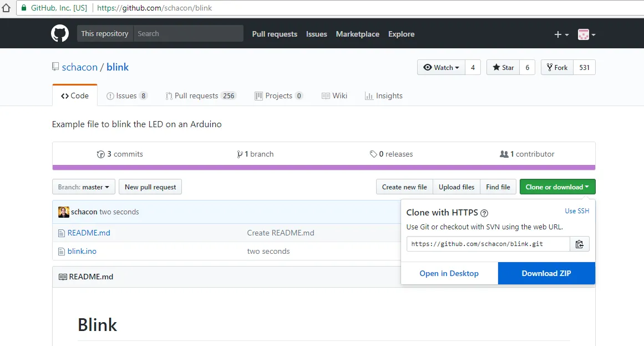Image resolution: width=644 pixels, height=346 pixels.
Task: View the 4 watchers count
Action: pos(473,67)
